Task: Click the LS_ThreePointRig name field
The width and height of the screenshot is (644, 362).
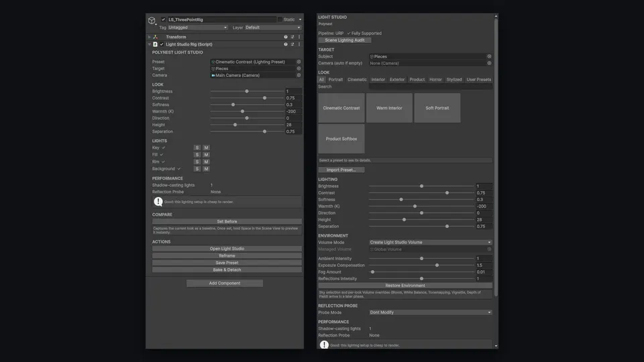Action: (x=222, y=19)
